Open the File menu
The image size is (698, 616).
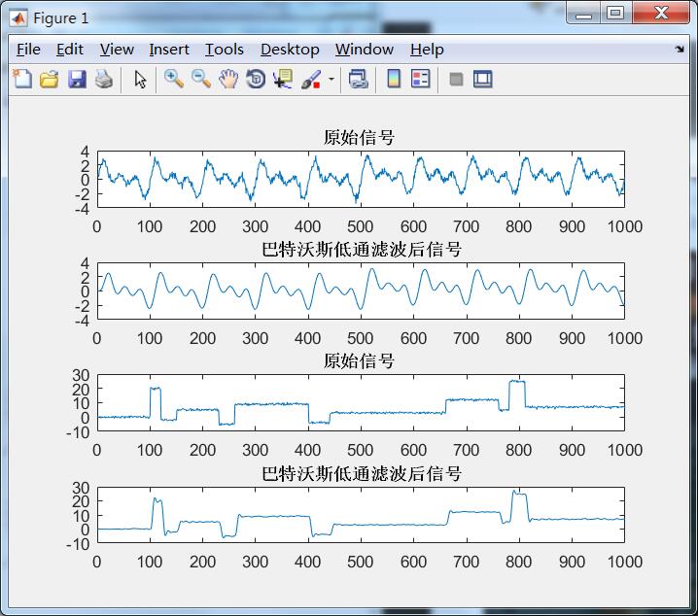coord(28,50)
